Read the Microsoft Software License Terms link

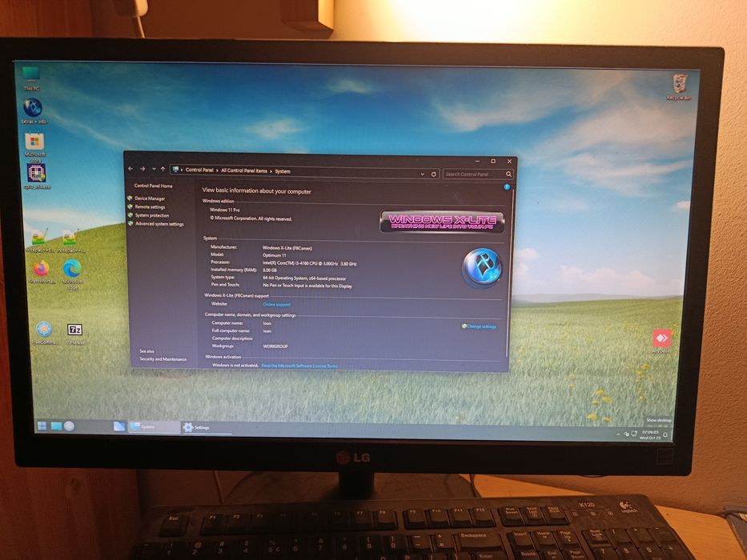coord(299,366)
